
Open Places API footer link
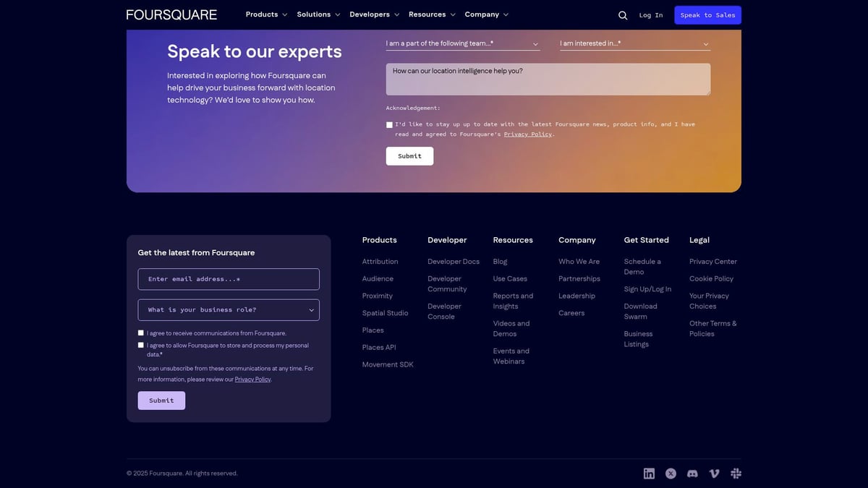click(x=379, y=348)
